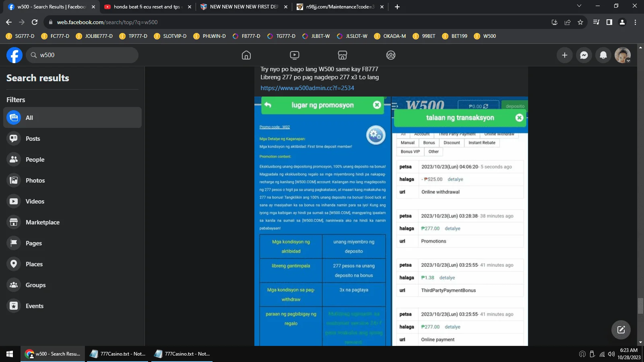
Task: Bookmark this page with star icon
Action: pyautogui.click(x=580, y=22)
